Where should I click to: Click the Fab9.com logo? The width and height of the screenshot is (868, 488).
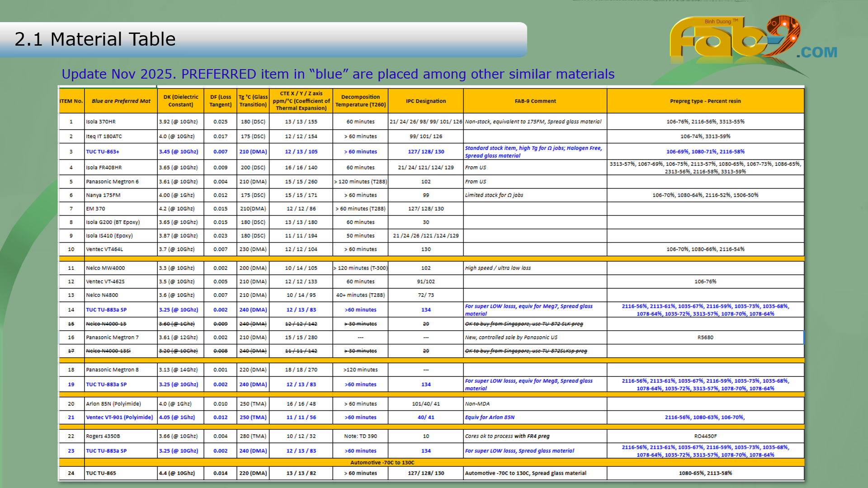(750, 42)
